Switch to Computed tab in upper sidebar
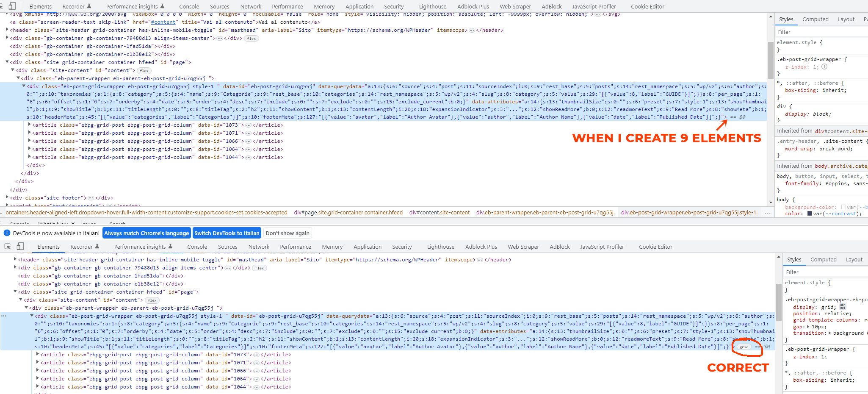The width and height of the screenshot is (868, 394). pyautogui.click(x=815, y=19)
